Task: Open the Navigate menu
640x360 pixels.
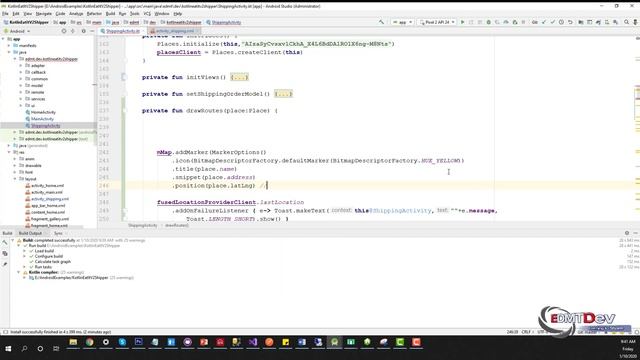Action: (44, 14)
